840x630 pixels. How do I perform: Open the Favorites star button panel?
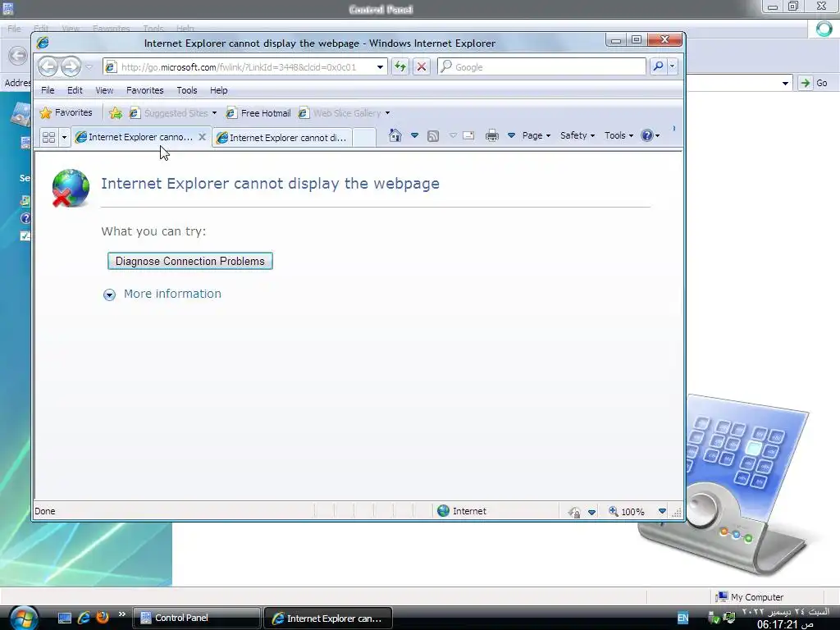66,112
